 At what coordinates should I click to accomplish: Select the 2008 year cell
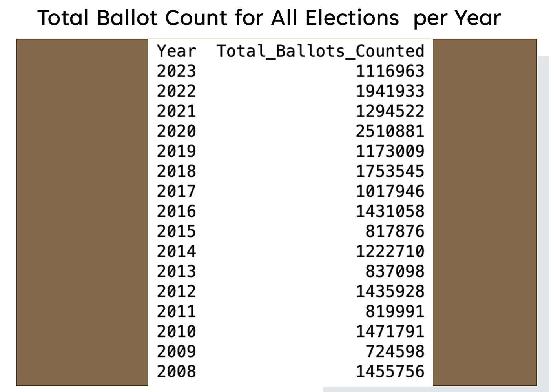tap(176, 372)
